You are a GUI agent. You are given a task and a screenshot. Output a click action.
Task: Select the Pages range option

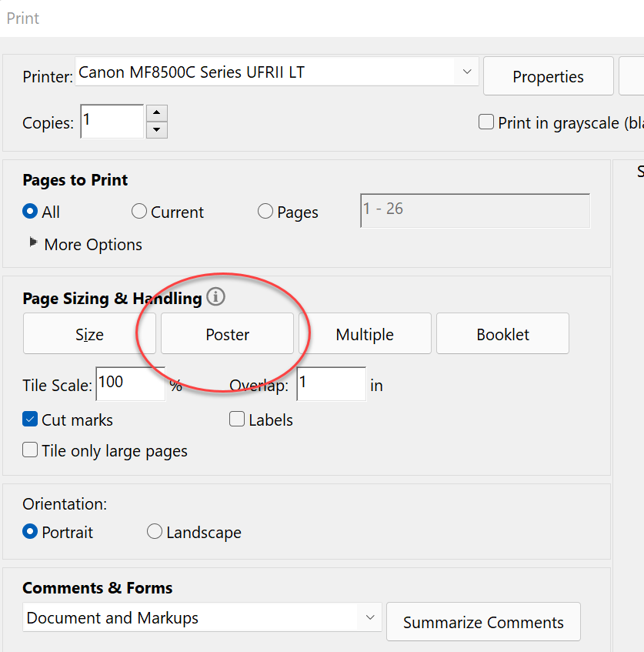click(x=265, y=211)
